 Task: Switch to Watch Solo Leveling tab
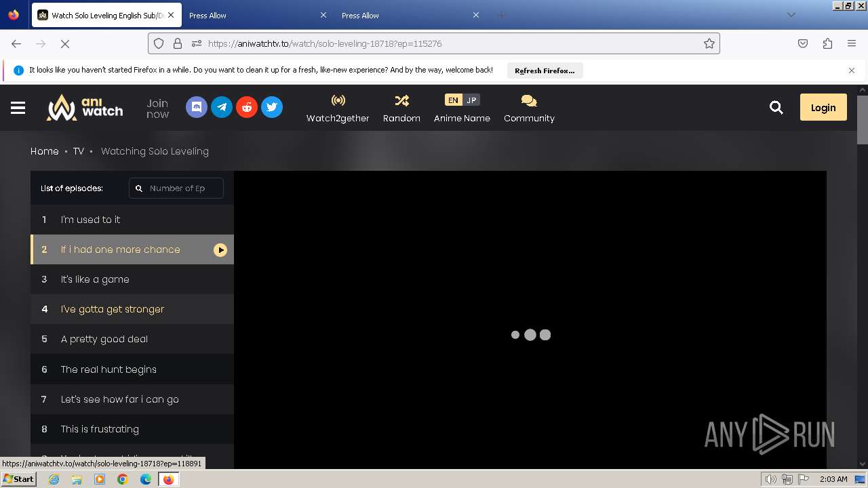[x=106, y=15]
